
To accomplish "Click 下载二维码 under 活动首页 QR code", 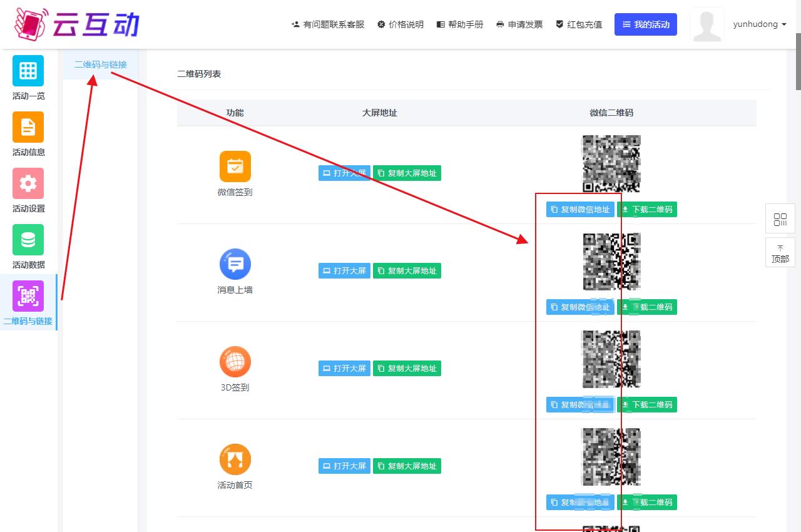I will [x=647, y=503].
